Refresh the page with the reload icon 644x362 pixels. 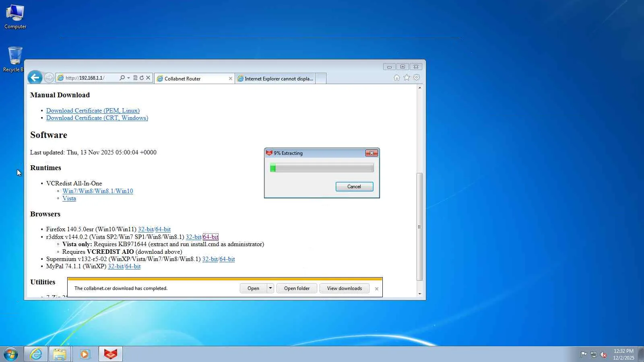click(x=142, y=78)
